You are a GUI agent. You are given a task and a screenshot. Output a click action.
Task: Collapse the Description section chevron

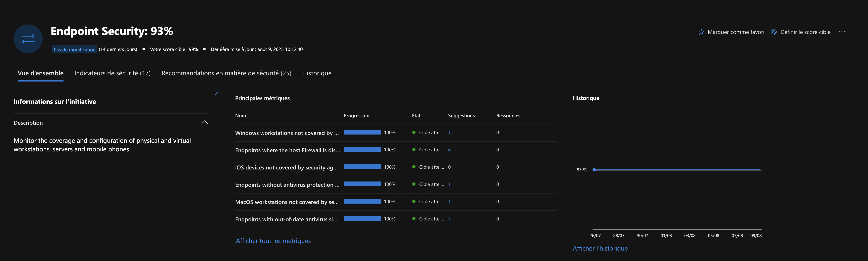coord(205,122)
